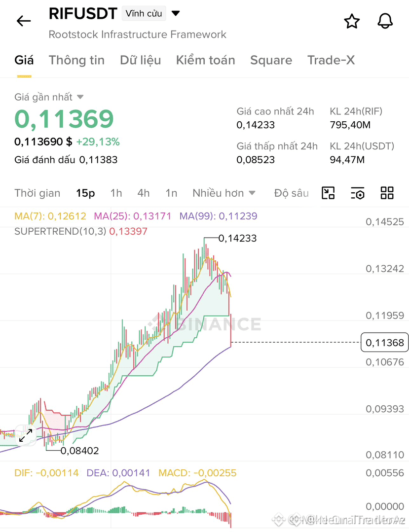
Task: Add RIFUSDT to favorites with star icon
Action: [352, 21]
